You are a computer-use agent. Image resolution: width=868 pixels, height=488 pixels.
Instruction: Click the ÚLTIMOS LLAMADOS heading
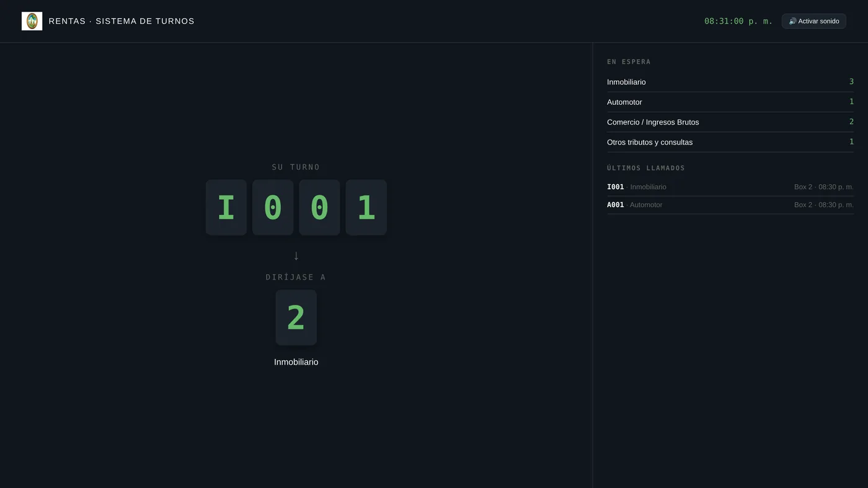(x=646, y=168)
